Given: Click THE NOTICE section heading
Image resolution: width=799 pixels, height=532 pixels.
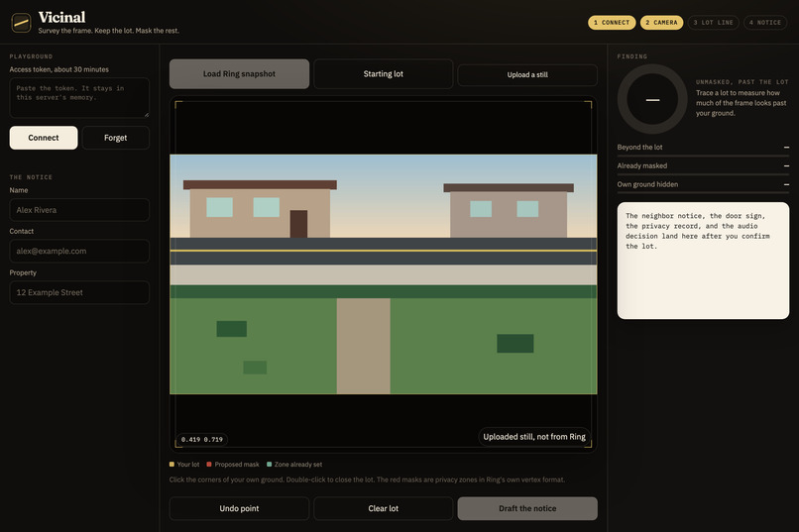Looking at the screenshot, I should click(x=31, y=177).
